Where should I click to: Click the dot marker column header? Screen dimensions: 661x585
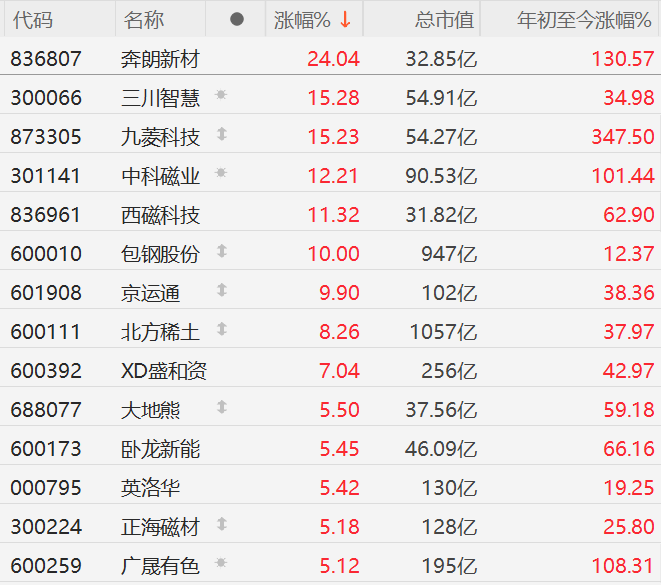point(237,19)
